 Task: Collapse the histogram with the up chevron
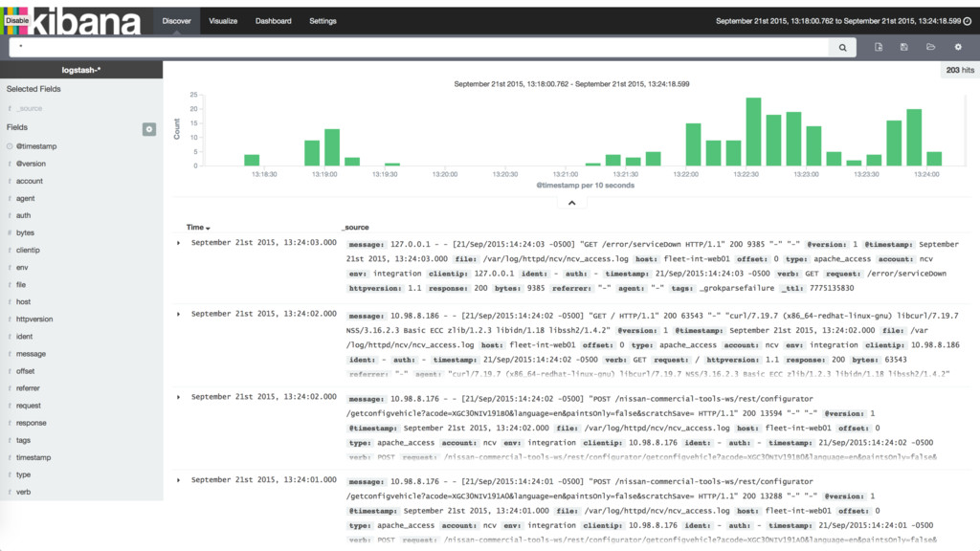pyautogui.click(x=572, y=203)
